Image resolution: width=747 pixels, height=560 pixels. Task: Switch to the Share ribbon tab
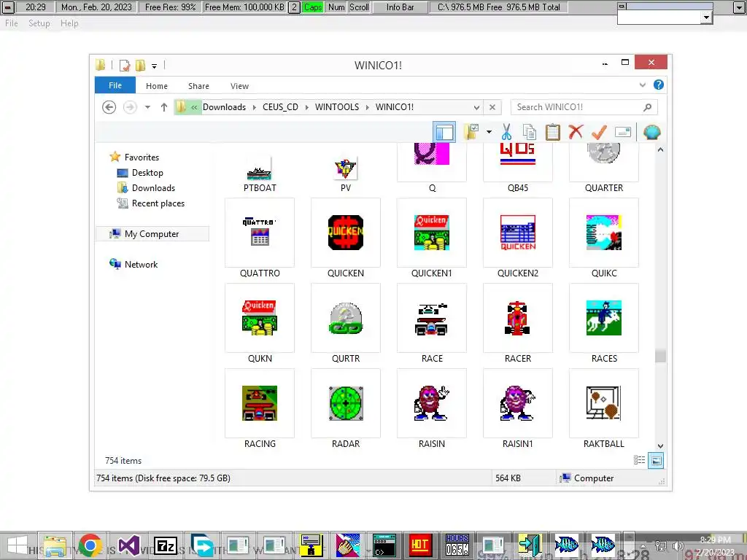(198, 86)
